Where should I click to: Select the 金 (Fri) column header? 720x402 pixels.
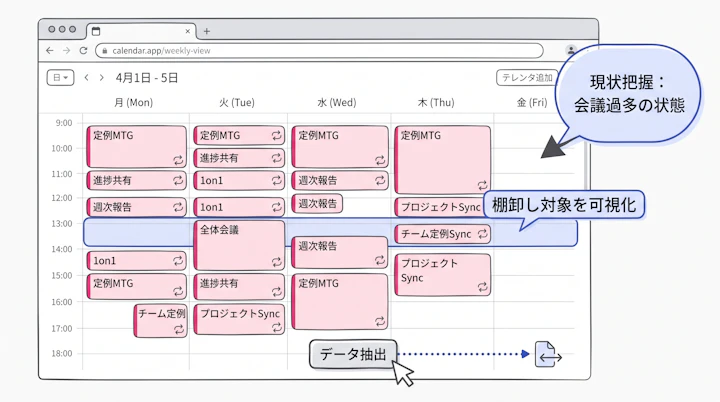click(532, 102)
